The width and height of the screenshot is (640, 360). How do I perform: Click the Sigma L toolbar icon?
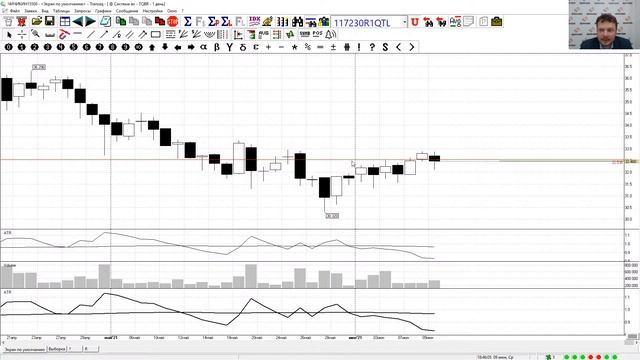click(x=227, y=22)
